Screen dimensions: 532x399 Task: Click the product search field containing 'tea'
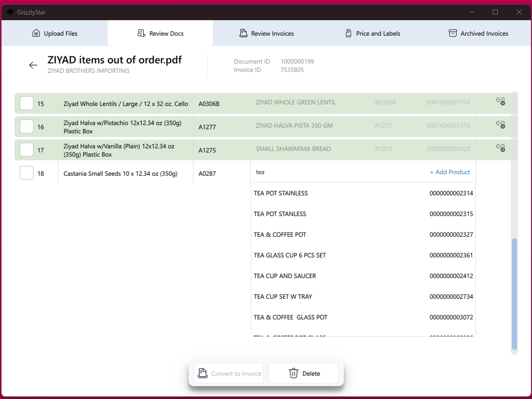tap(339, 172)
